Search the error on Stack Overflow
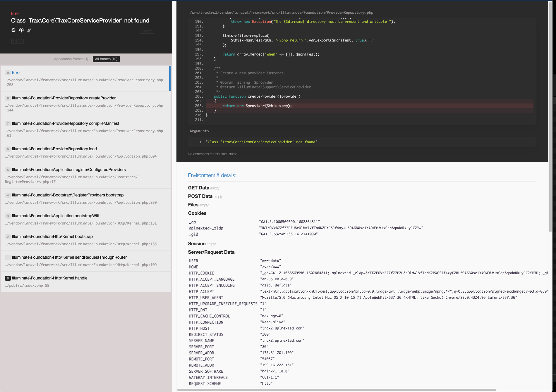 pos(29,30)
